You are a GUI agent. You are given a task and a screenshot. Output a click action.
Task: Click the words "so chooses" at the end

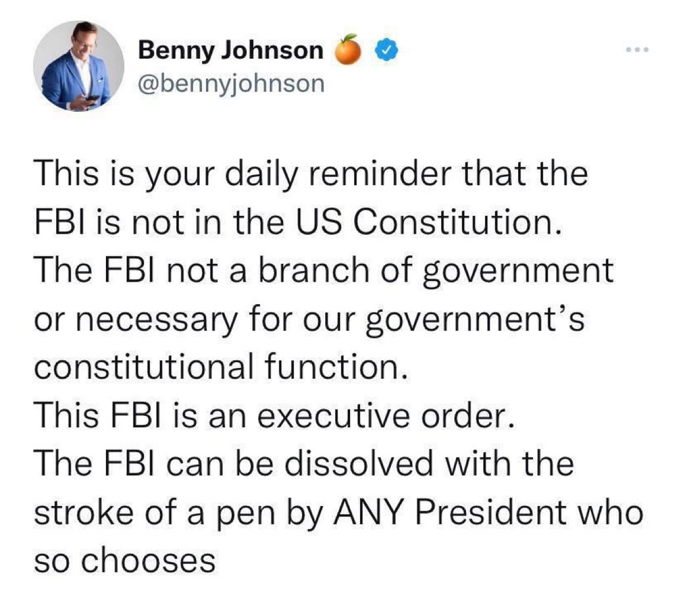[x=125, y=560]
